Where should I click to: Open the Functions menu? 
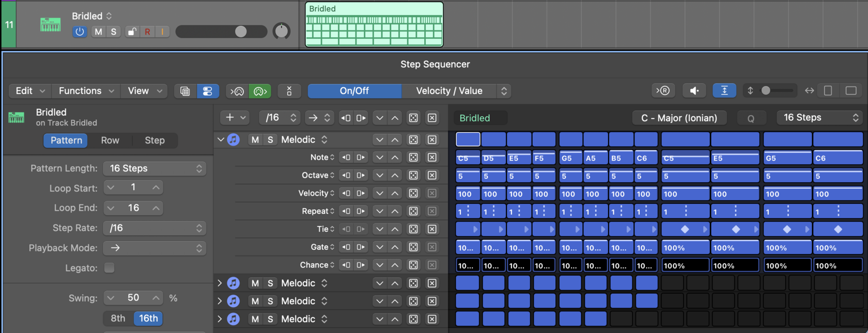[86, 91]
